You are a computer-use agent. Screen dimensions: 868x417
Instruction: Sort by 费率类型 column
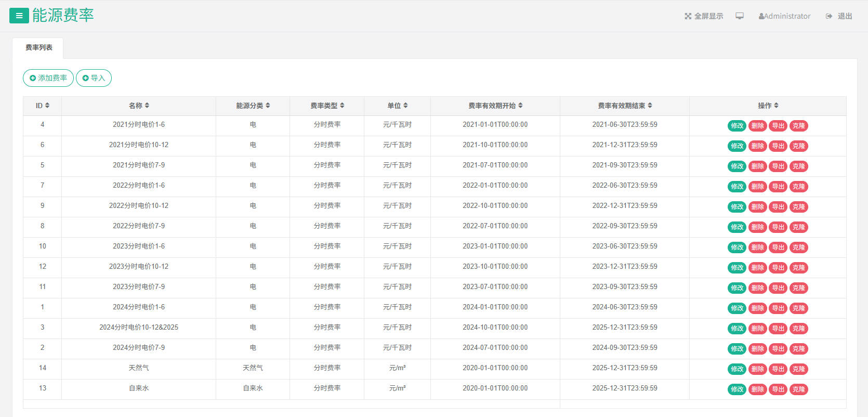pos(327,106)
